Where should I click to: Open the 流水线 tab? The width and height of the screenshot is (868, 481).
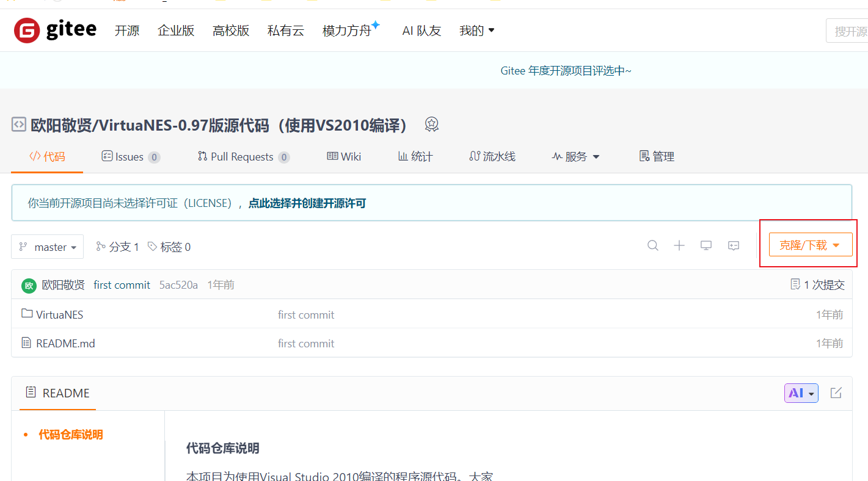[492, 156]
